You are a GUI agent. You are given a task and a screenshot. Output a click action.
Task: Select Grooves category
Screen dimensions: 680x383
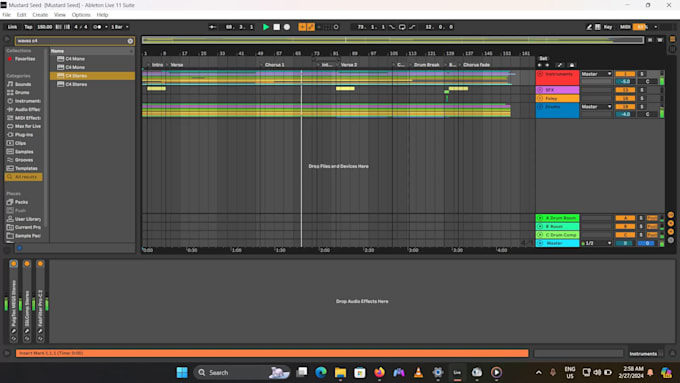coord(24,160)
